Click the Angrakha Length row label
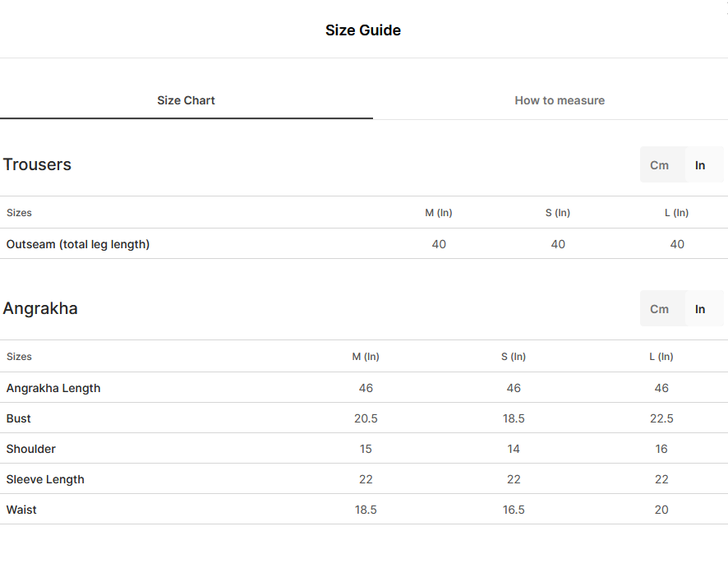The image size is (728, 568). [53, 388]
